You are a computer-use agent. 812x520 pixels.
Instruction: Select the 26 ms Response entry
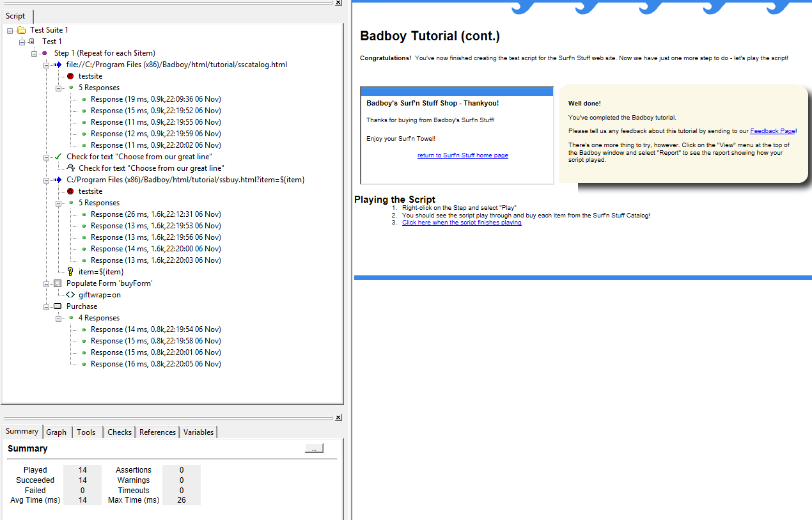point(155,214)
